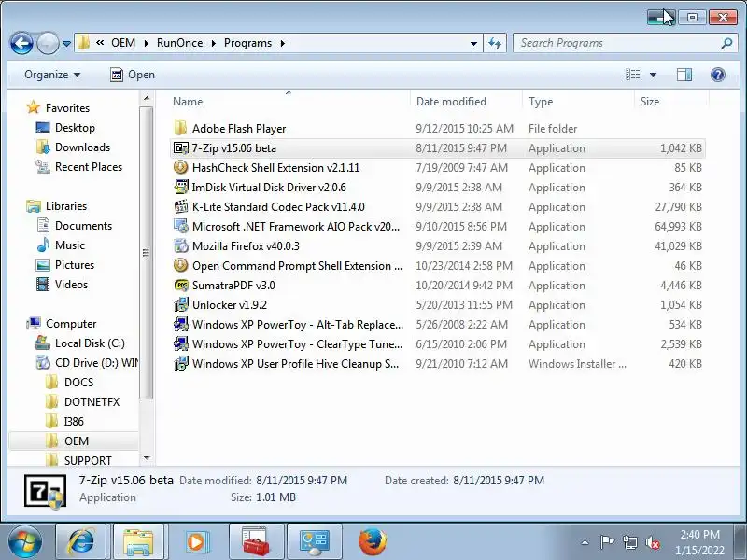
Task: Expand the breadcrumb arrow after OEM
Action: pyautogui.click(x=147, y=43)
